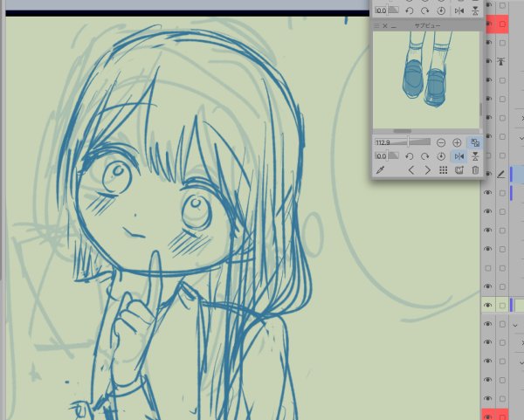Toggle fit-to-view icon beside the zoom in button
This screenshot has width=524, height=420.
pyautogui.click(x=474, y=141)
